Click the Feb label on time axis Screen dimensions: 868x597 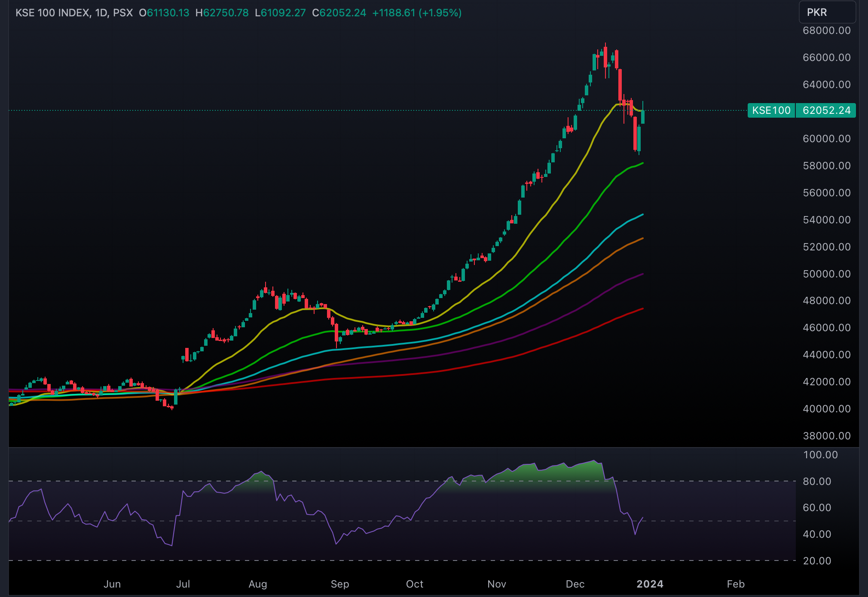(735, 584)
